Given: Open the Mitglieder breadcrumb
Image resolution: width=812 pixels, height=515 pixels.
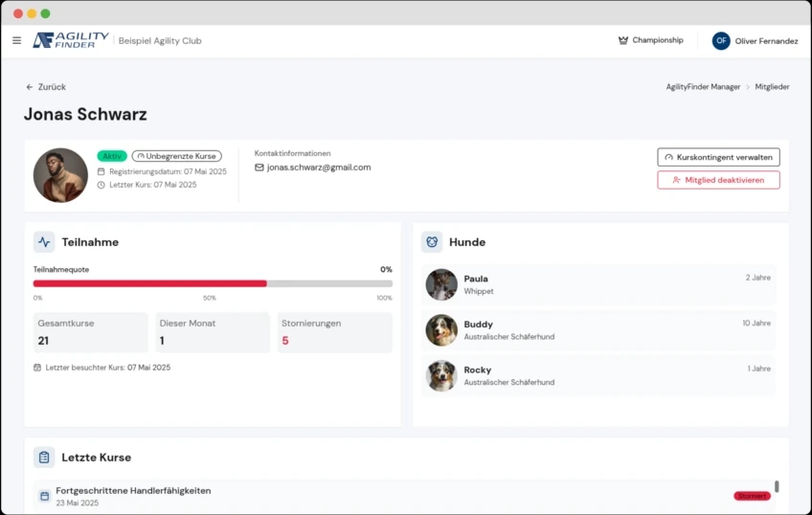Looking at the screenshot, I should (772, 87).
